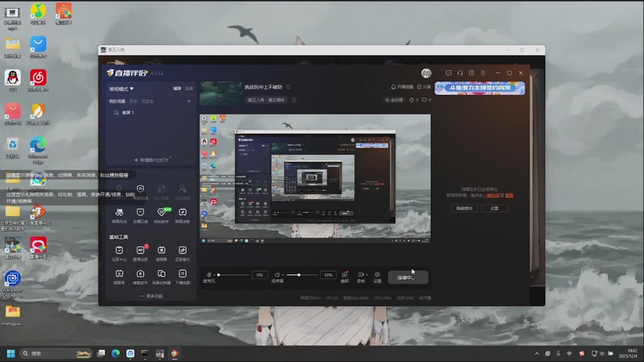Open the messages icon in top bar

(448, 73)
